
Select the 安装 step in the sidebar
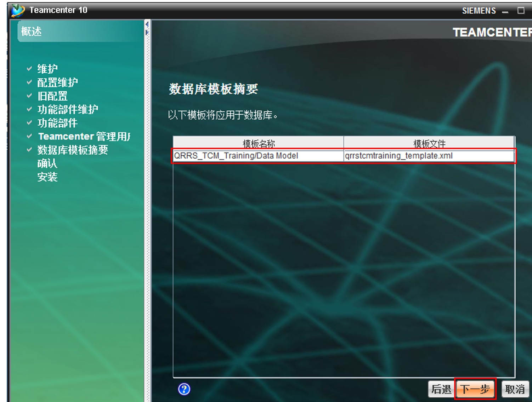pyautogui.click(x=47, y=177)
